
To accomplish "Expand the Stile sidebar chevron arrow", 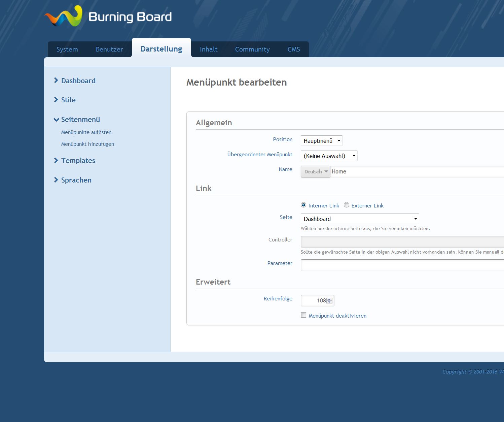I will click(56, 100).
